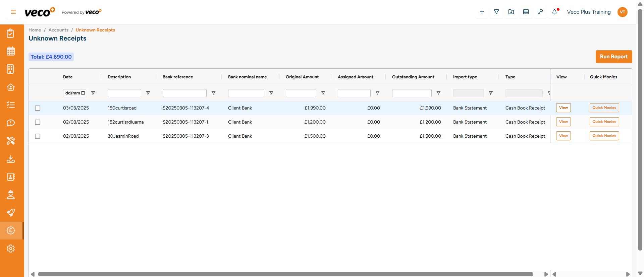The image size is (644, 277).
Task: Click the horizontal scrollbar of the table
Action: point(285,274)
